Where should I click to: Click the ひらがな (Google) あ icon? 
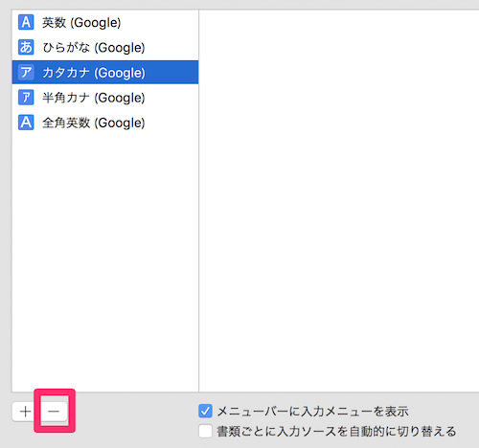pos(26,47)
